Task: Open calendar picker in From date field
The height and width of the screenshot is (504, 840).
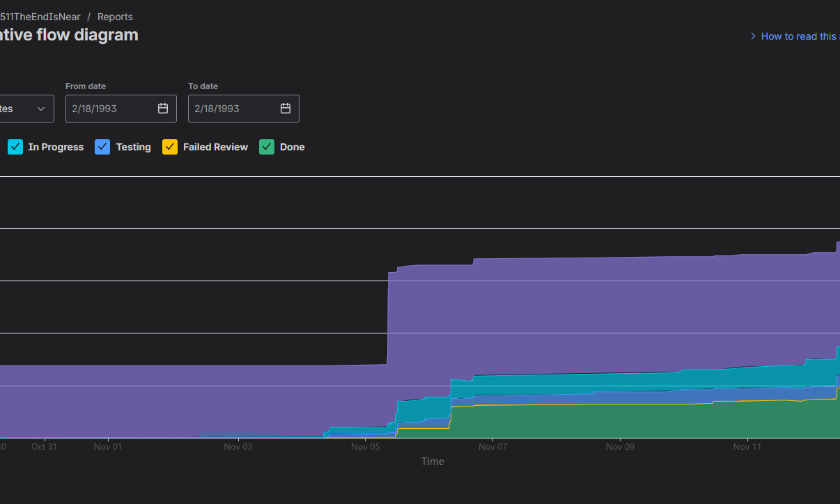Action: (163, 109)
